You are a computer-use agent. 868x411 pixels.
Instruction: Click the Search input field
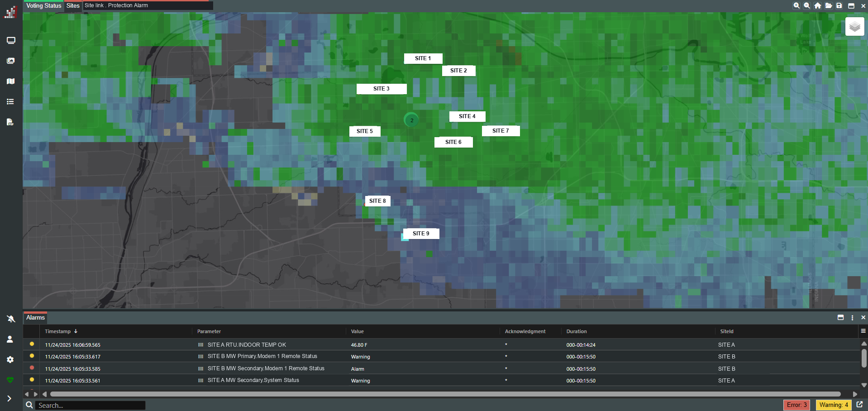coord(91,406)
